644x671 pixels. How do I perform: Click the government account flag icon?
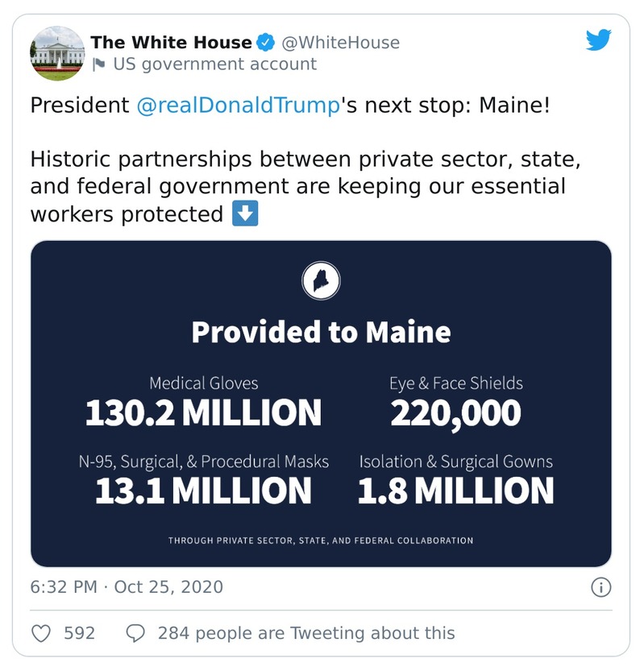[x=99, y=64]
